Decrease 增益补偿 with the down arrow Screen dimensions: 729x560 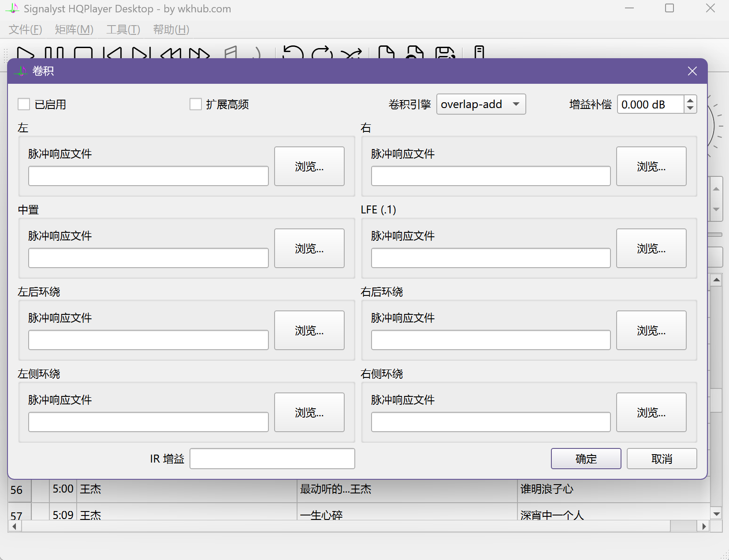690,108
